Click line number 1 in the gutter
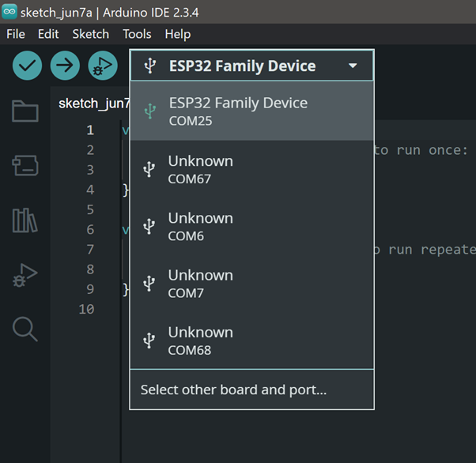 [x=90, y=130]
